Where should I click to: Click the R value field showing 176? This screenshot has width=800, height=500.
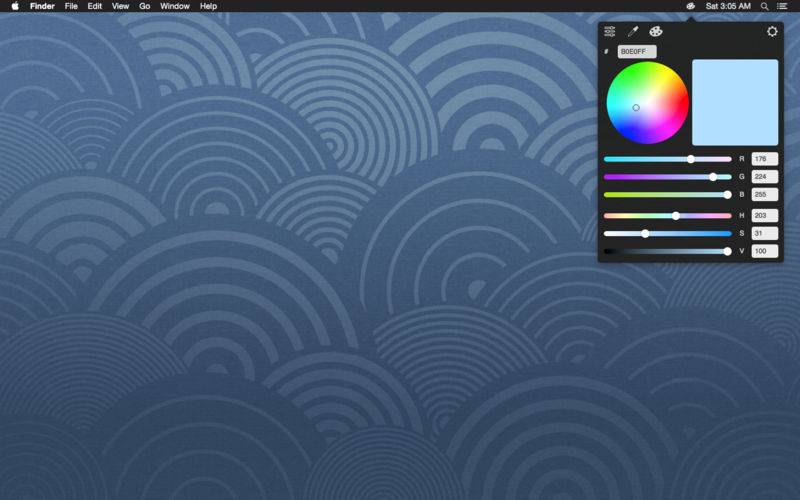tap(765, 159)
